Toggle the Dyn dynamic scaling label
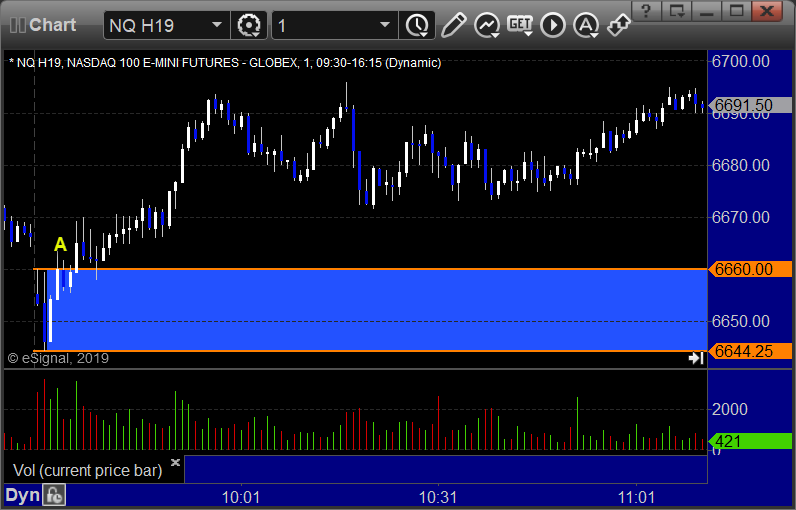Screen dimensions: 796x510 pyautogui.click(x=22, y=496)
